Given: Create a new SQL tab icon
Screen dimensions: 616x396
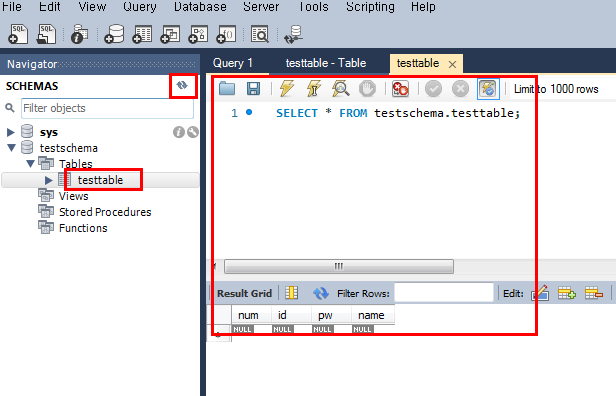Looking at the screenshot, I should pos(18,34).
